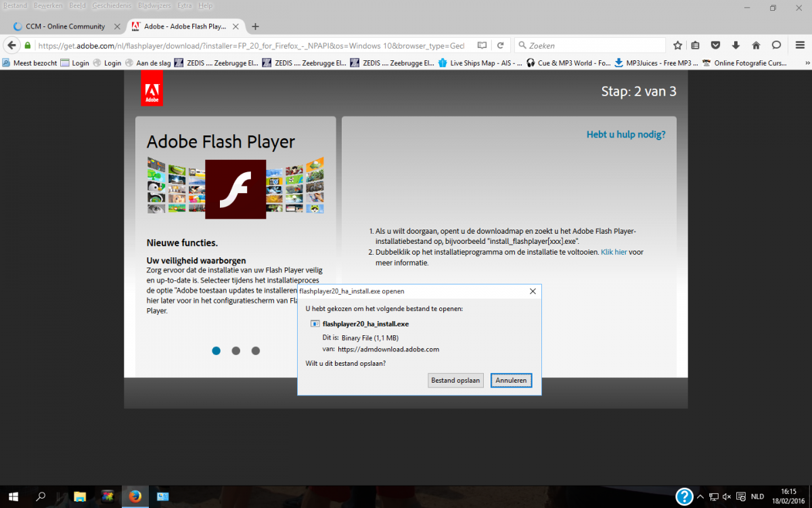
Task: Open reader view from the address bar
Action: [482, 45]
